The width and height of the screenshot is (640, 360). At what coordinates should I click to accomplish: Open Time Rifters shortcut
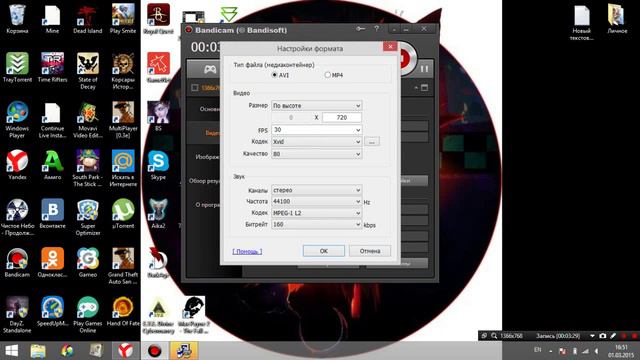point(52,67)
